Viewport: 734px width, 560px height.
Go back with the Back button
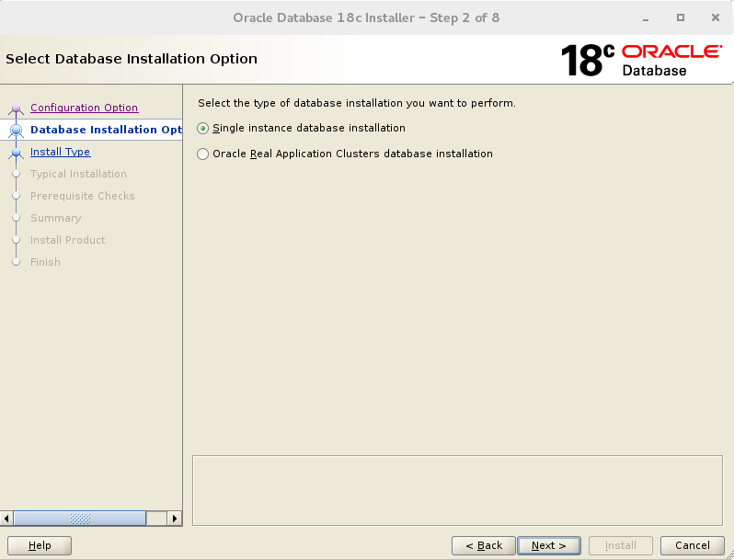(x=484, y=545)
